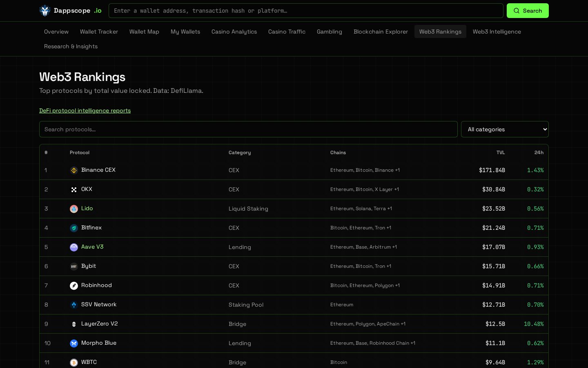Viewport: 588px width, 368px height.
Task: Click OKX protocol name
Action: (87, 189)
